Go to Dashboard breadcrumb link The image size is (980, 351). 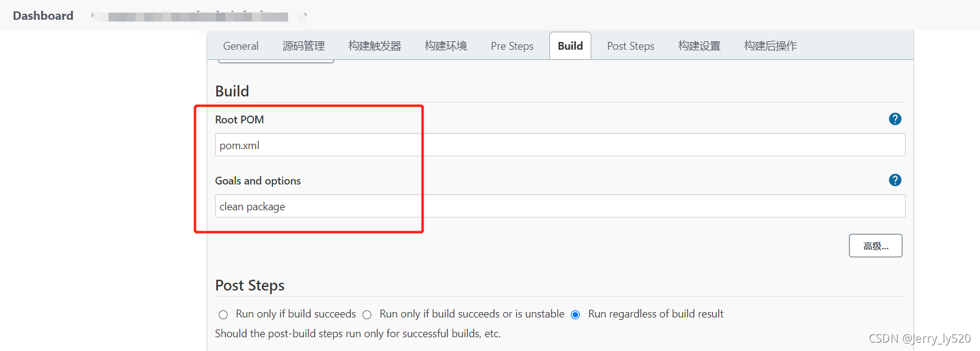(x=43, y=16)
